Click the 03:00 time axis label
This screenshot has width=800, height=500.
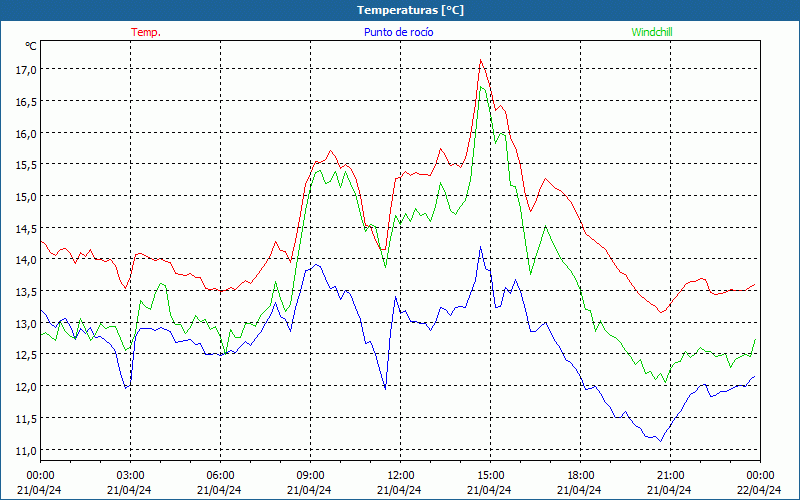click(130, 475)
